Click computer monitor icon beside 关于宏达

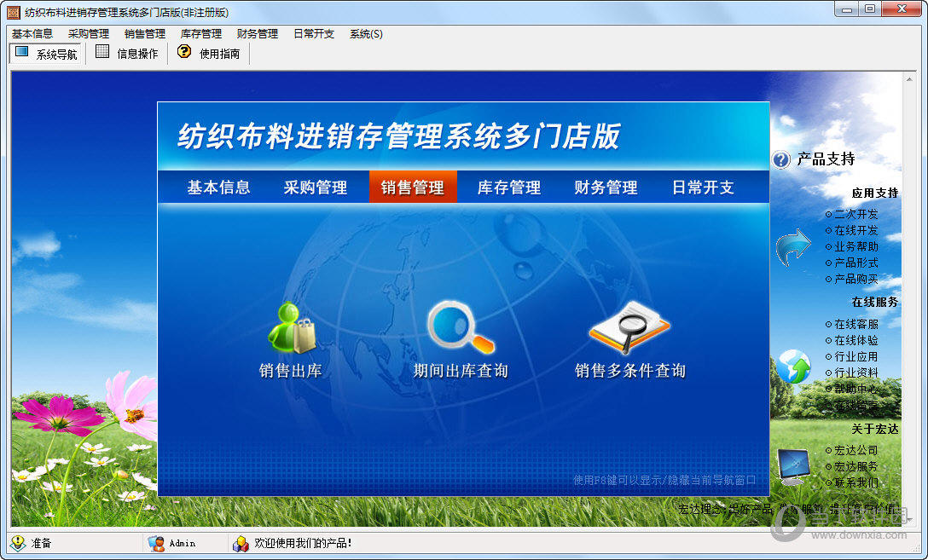point(793,467)
